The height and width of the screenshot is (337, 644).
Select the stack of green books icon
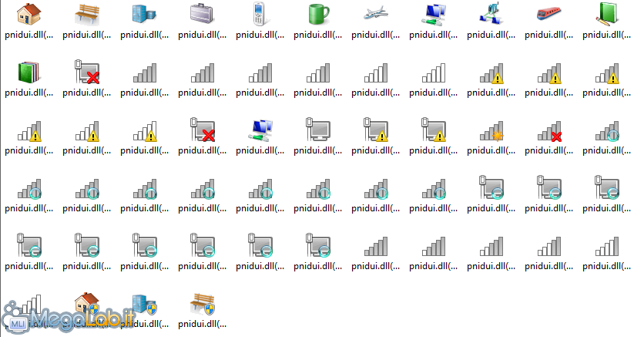click(29, 72)
